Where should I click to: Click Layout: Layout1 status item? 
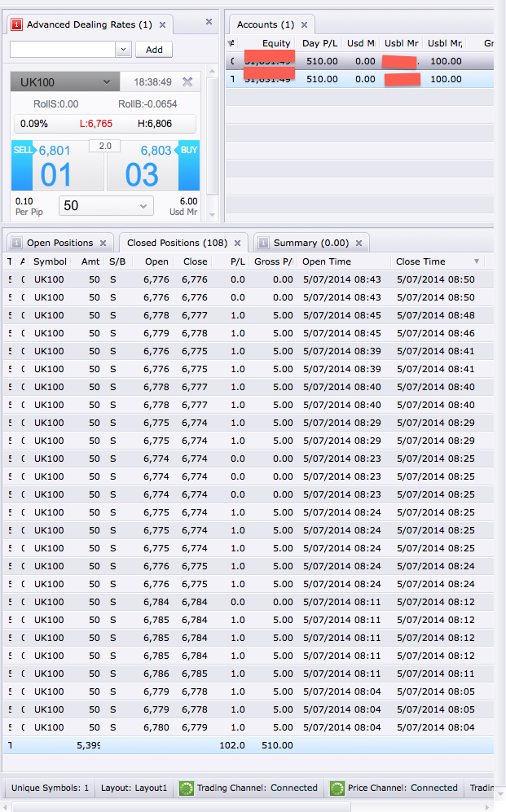click(134, 788)
